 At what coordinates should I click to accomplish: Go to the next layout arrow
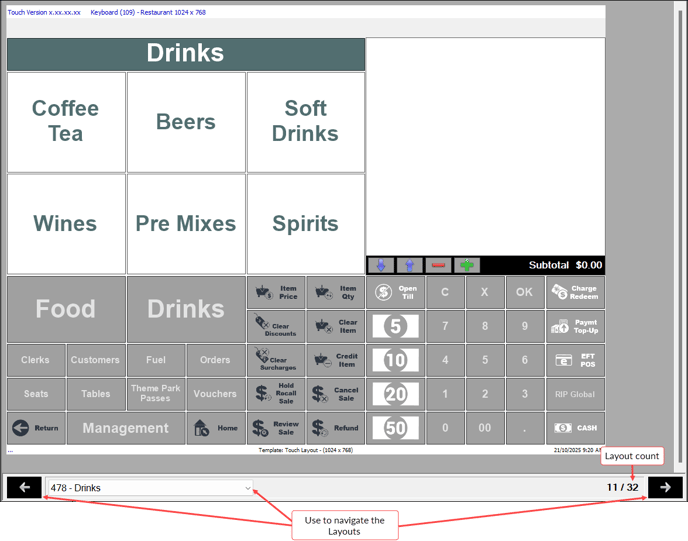click(665, 488)
